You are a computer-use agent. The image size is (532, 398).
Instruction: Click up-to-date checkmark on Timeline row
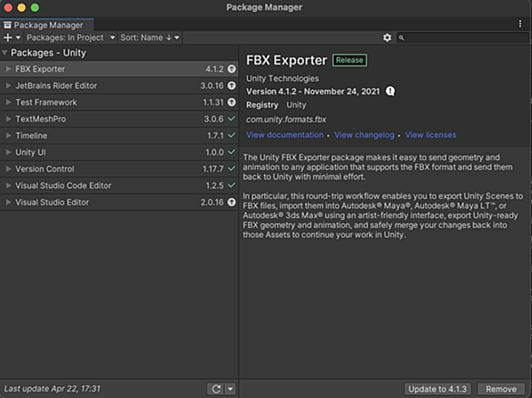232,135
